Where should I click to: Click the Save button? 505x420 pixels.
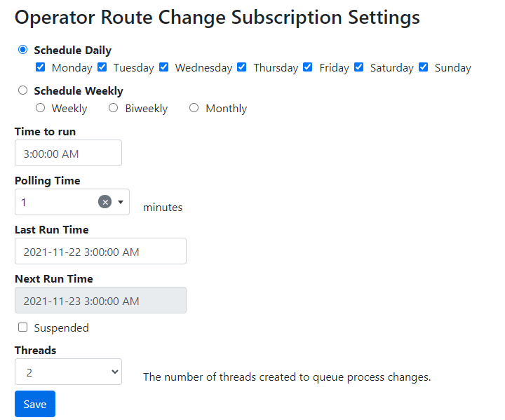35,404
